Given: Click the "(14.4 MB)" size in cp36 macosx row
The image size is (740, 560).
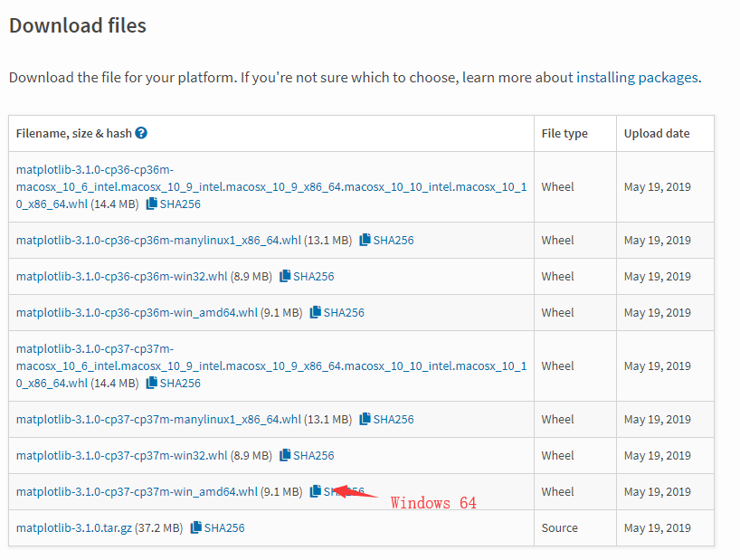Looking at the screenshot, I should 115,204.
